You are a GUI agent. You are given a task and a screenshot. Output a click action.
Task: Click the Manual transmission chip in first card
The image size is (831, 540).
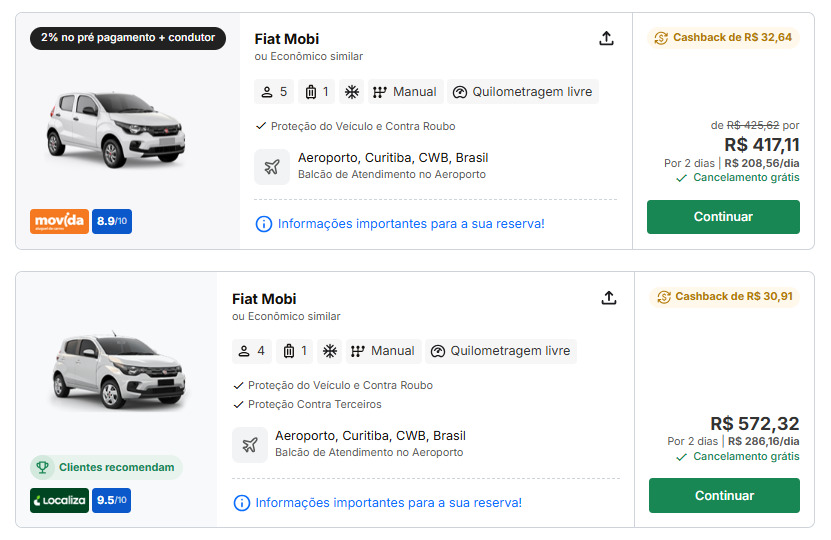(405, 92)
